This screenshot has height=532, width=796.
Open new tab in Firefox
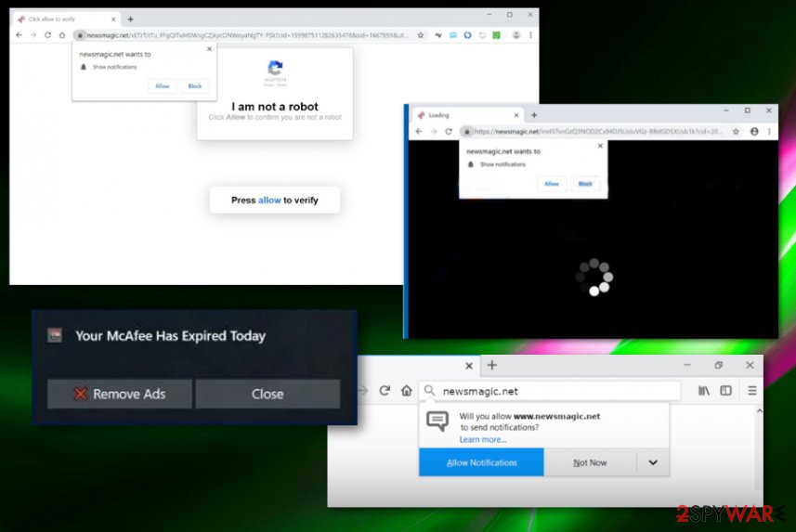492,365
